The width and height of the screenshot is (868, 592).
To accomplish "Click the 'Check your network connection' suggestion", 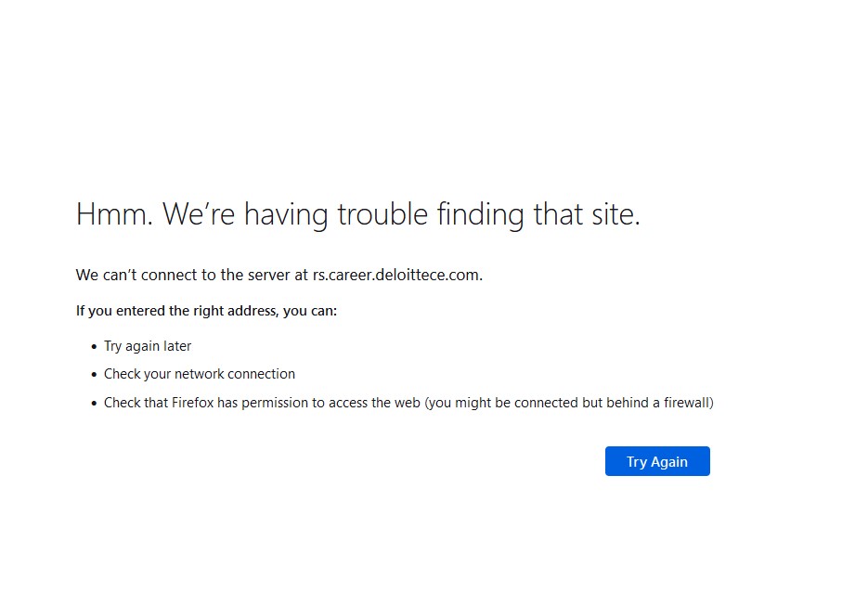I will 200,374.
